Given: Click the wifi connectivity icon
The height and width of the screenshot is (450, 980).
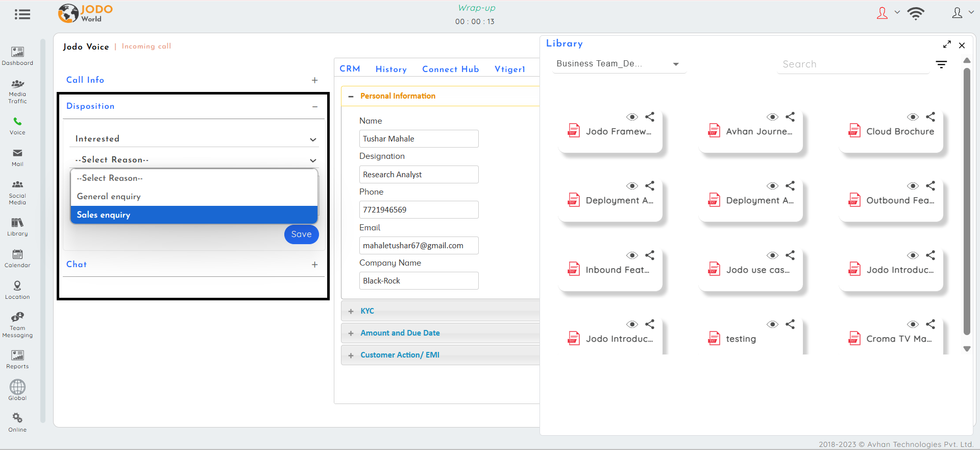Looking at the screenshot, I should (x=916, y=13).
